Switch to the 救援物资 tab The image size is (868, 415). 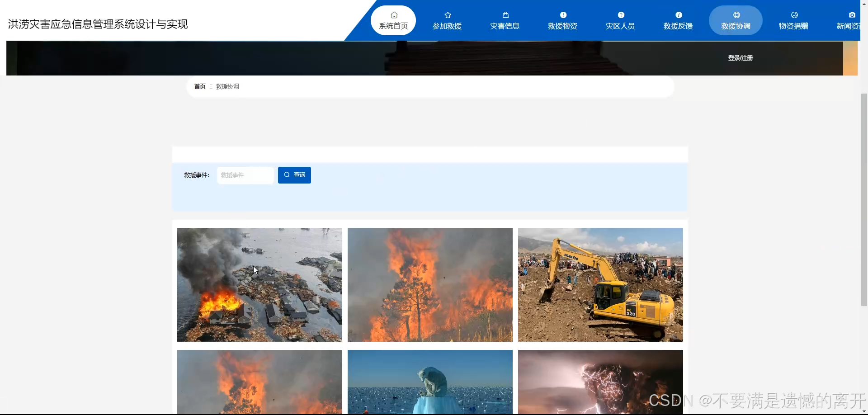click(562, 26)
